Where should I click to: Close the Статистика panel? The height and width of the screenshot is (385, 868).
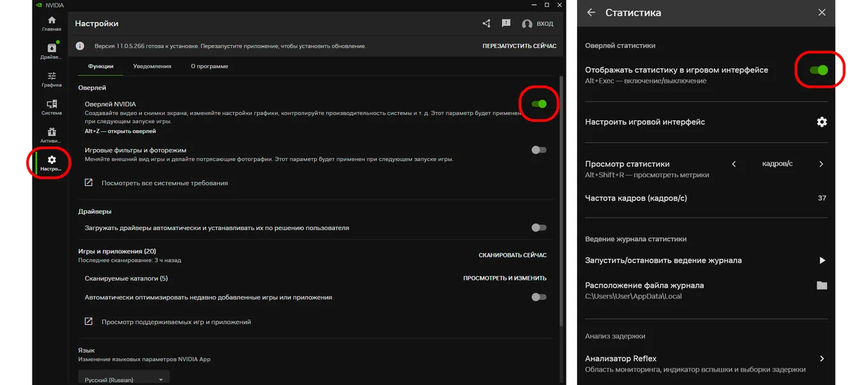click(822, 12)
